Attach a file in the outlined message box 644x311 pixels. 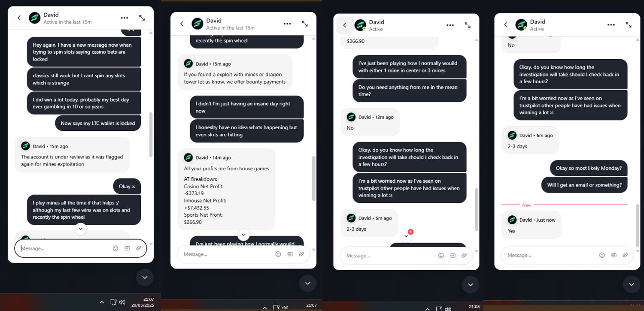[x=139, y=248]
